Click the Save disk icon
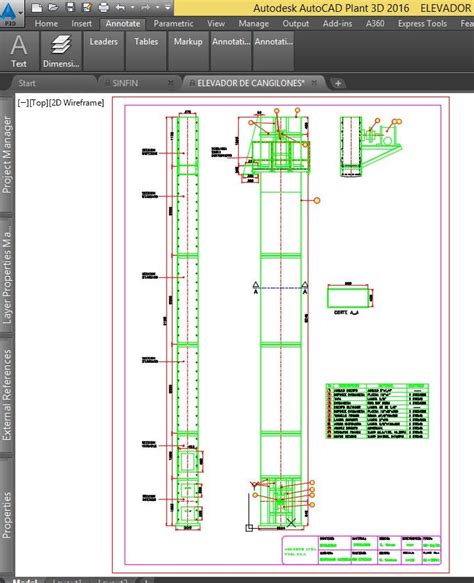 (x=70, y=7)
